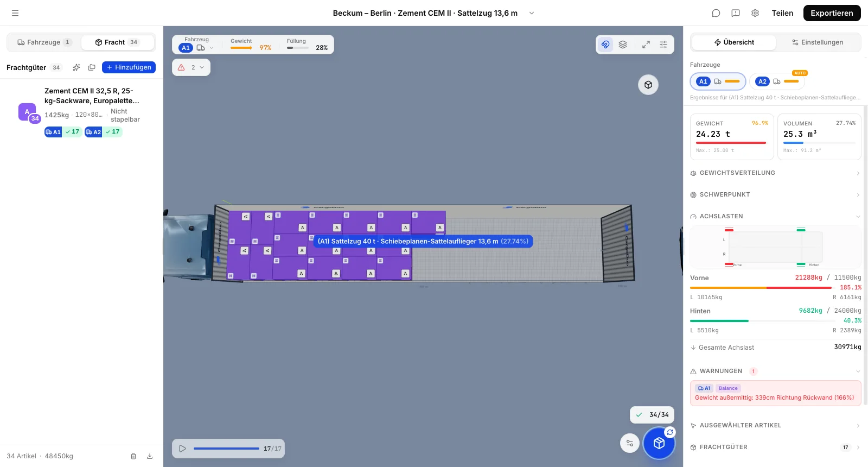The width and height of the screenshot is (868, 467).
Task: Click the Hinzufügen button
Action: pyautogui.click(x=129, y=67)
